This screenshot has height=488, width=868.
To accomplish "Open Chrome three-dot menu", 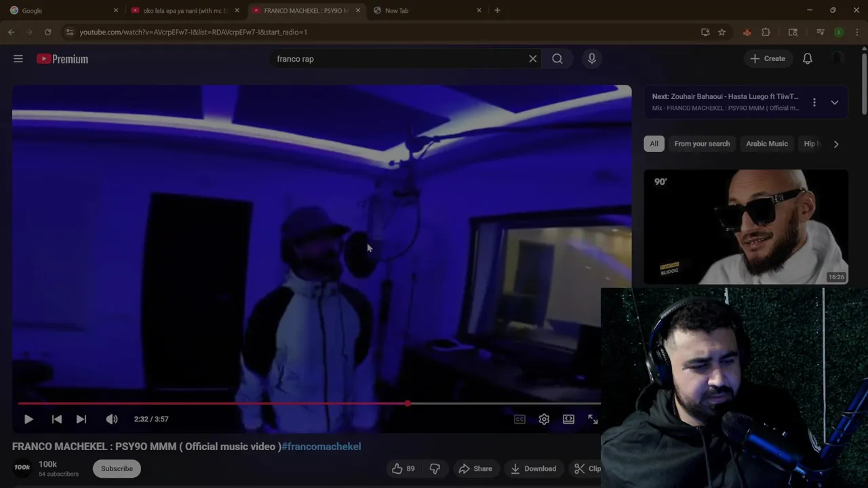I will click(857, 32).
